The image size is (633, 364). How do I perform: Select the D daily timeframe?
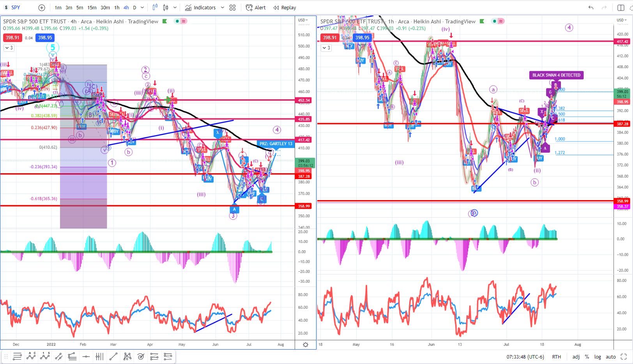[x=135, y=8]
